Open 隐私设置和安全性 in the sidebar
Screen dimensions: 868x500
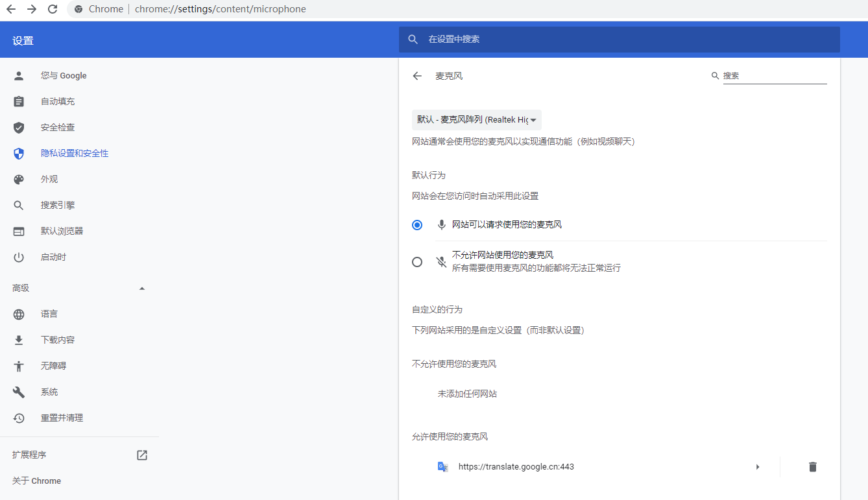pos(74,154)
